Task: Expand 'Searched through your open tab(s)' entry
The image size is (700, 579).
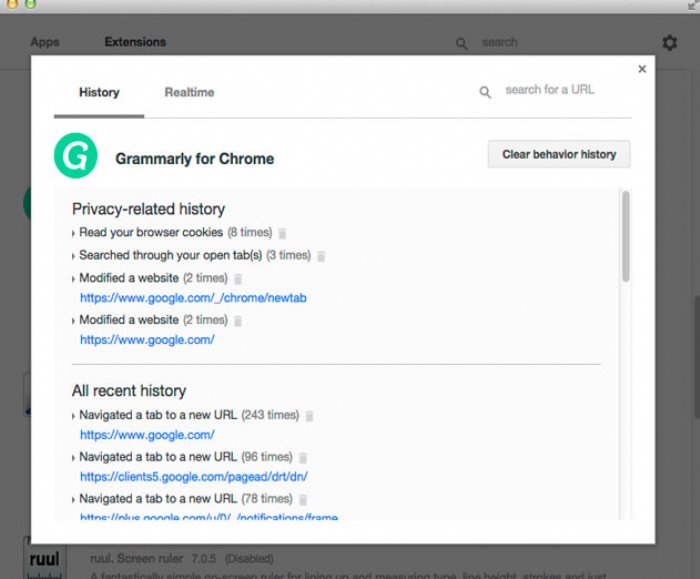Action: pos(74,256)
